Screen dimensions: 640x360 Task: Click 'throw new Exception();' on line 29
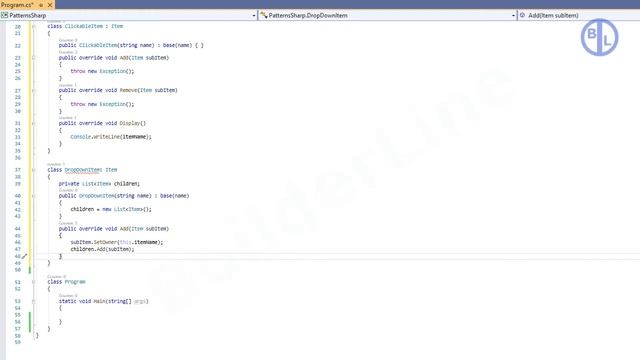pyautogui.click(x=102, y=104)
